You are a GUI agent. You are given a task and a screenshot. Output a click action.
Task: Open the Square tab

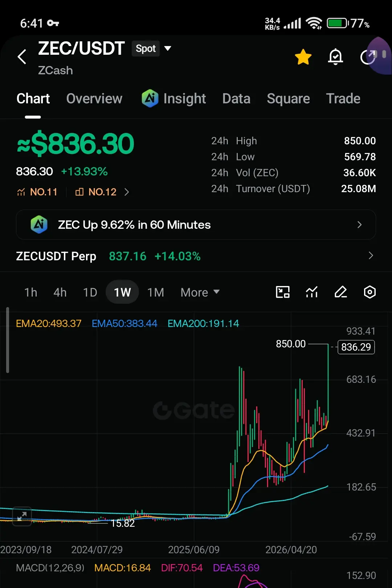[x=288, y=99]
